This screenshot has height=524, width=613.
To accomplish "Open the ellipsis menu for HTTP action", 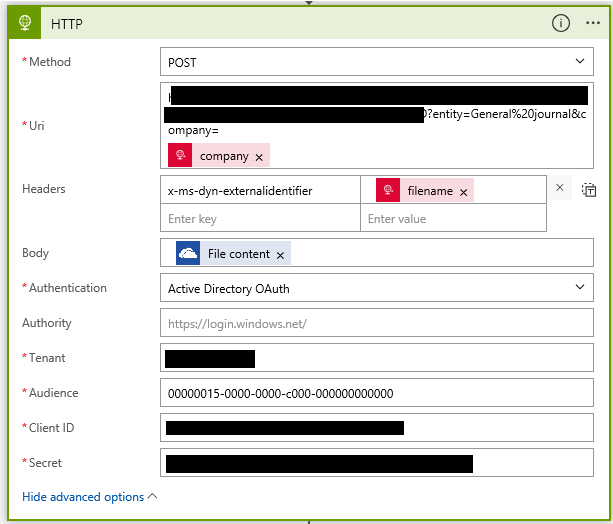I will (593, 22).
